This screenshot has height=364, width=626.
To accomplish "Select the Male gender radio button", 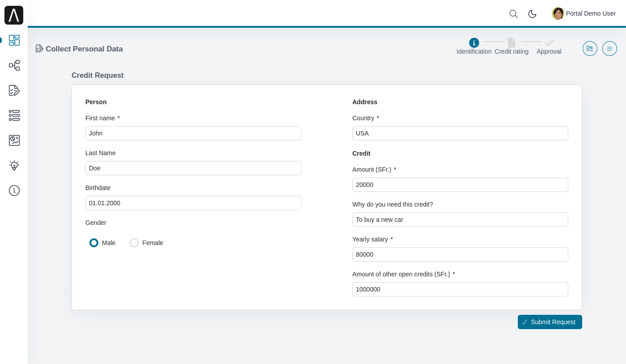I will click(x=94, y=243).
